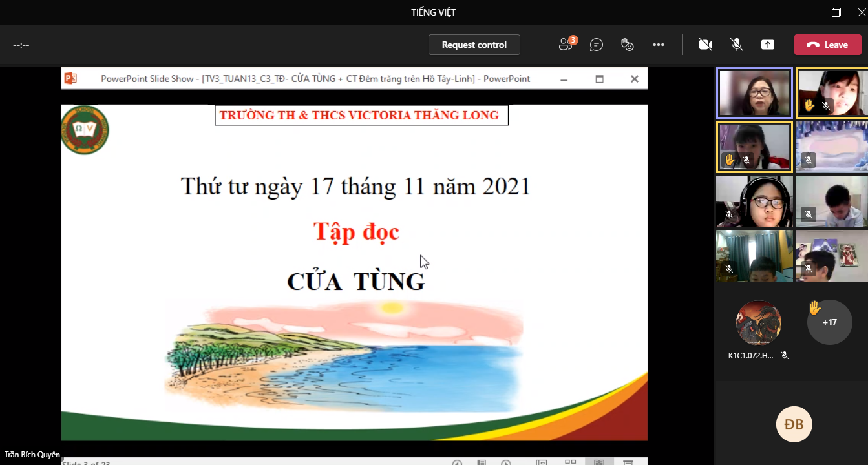The height and width of the screenshot is (465, 868).
Task: Unmute the microphone
Action: tap(736, 45)
